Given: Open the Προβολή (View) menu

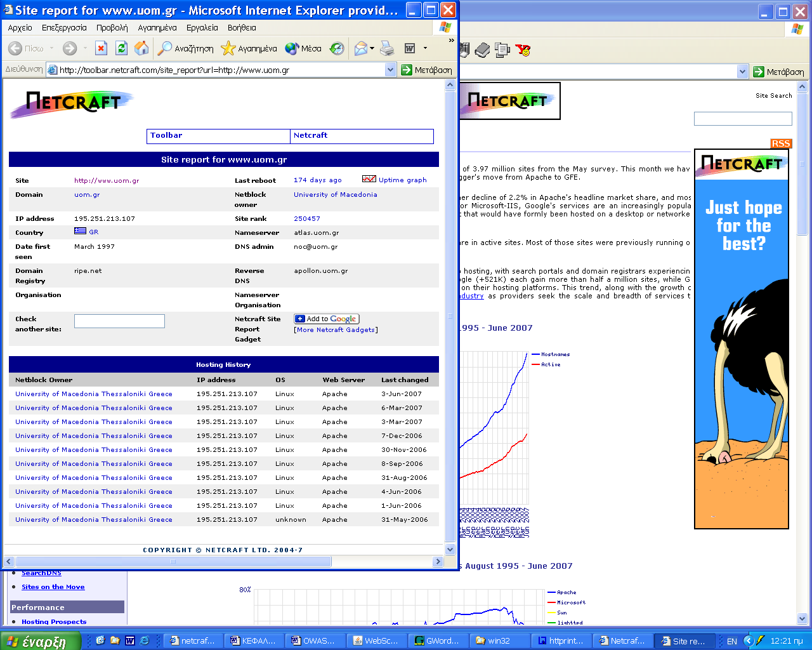Looking at the screenshot, I should (x=112, y=27).
